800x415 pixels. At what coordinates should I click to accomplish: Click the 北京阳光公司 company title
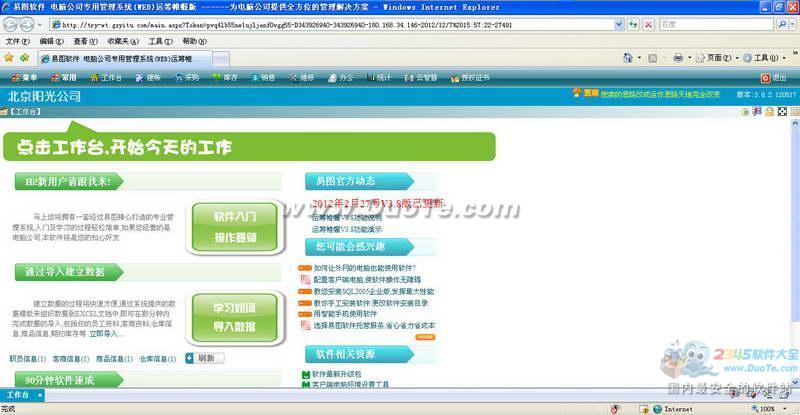(44, 96)
